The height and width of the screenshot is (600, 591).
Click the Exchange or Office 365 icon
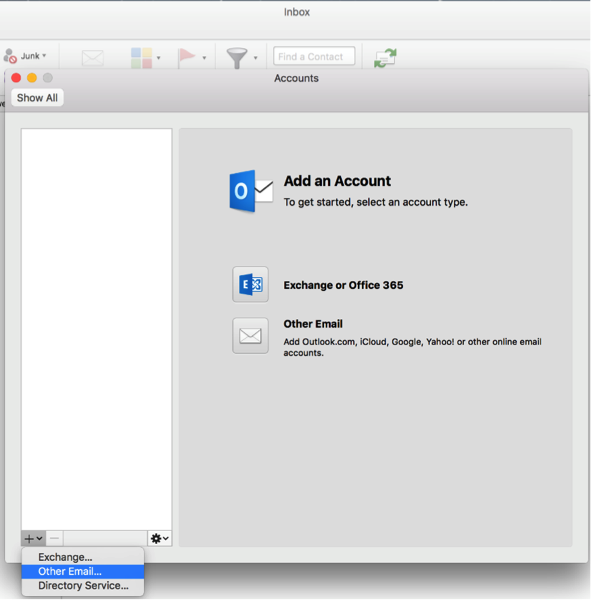pos(250,284)
